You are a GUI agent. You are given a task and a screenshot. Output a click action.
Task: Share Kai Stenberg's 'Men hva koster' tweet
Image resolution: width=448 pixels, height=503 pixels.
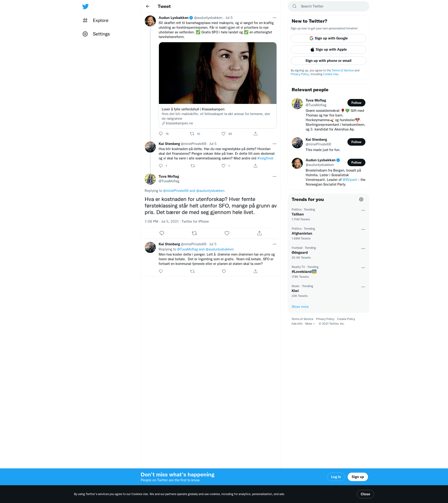[x=255, y=271]
